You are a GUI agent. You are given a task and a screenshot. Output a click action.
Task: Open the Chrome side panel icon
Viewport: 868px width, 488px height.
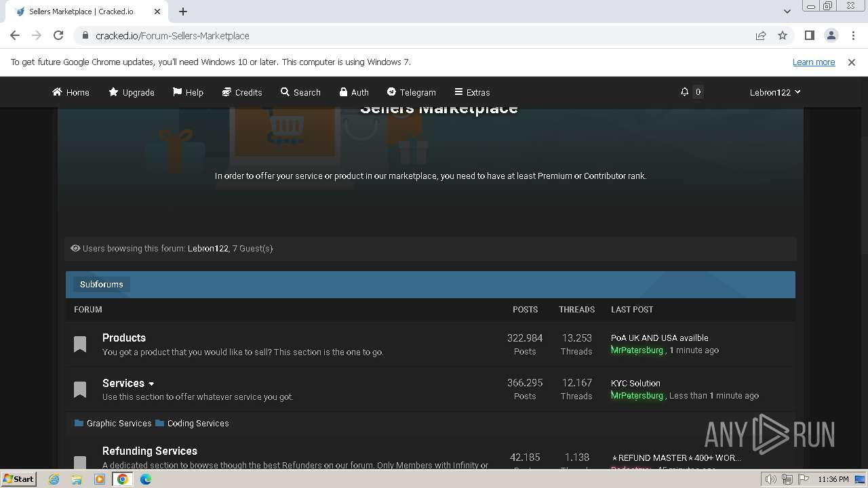809,35
